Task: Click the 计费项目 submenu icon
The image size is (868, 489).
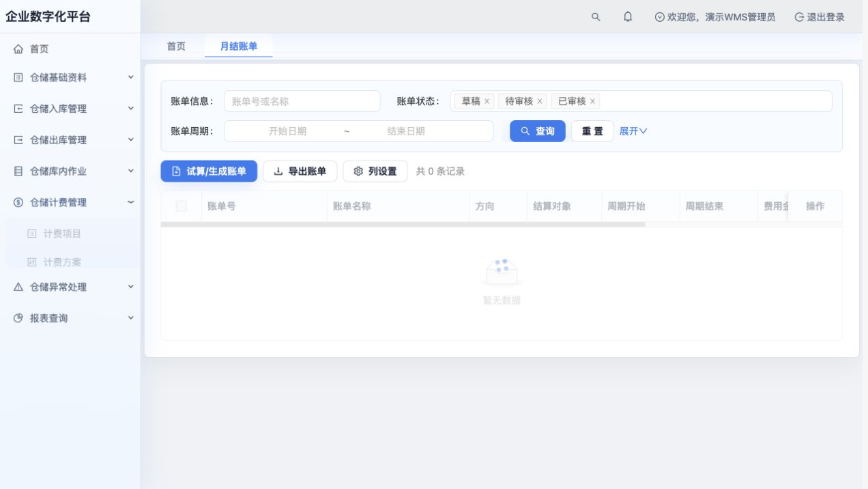Action: pyautogui.click(x=31, y=234)
